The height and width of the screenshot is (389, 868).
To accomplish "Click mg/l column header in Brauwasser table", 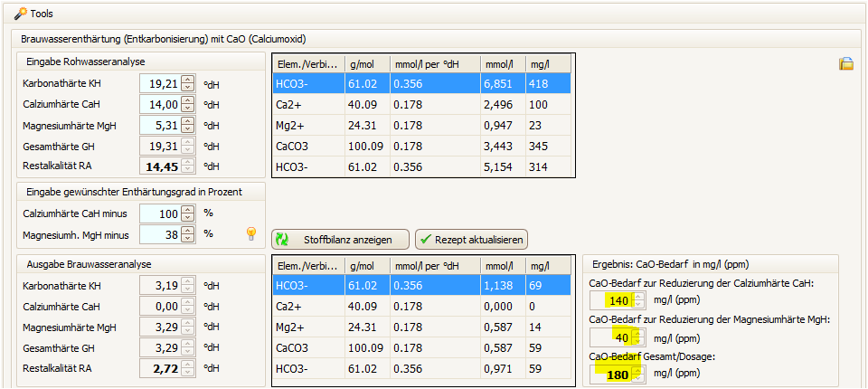I will click(x=549, y=265).
